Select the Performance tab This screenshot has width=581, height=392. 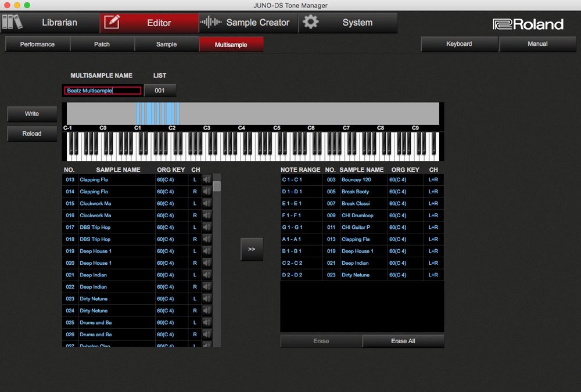pyautogui.click(x=37, y=44)
